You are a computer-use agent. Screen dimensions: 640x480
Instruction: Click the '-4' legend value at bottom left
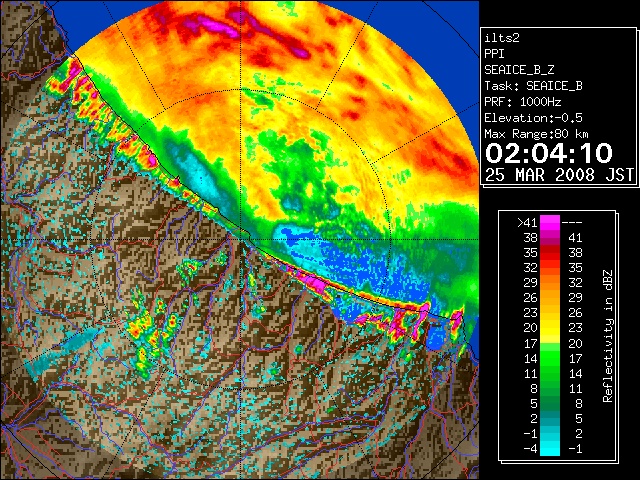pyautogui.click(x=530, y=449)
